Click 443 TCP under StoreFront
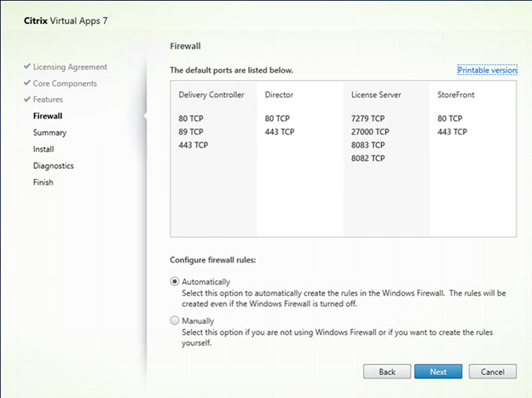 pos(452,132)
